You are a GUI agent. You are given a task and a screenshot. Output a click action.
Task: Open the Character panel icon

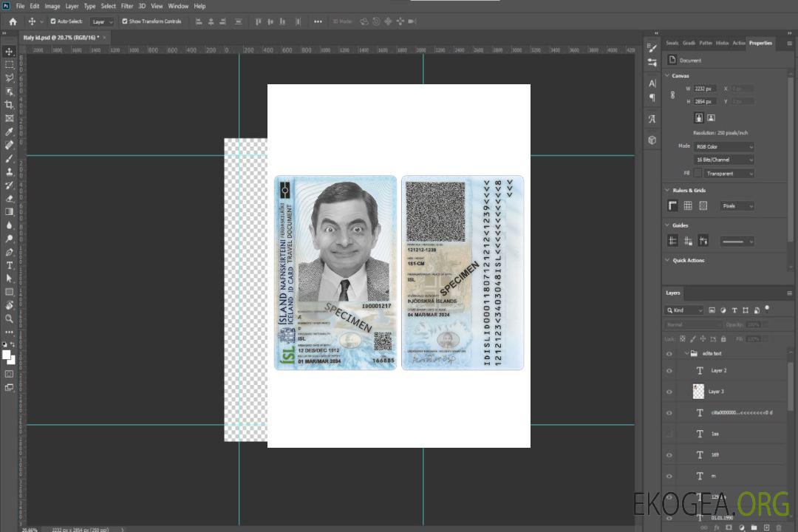click(x=652, y=83)
